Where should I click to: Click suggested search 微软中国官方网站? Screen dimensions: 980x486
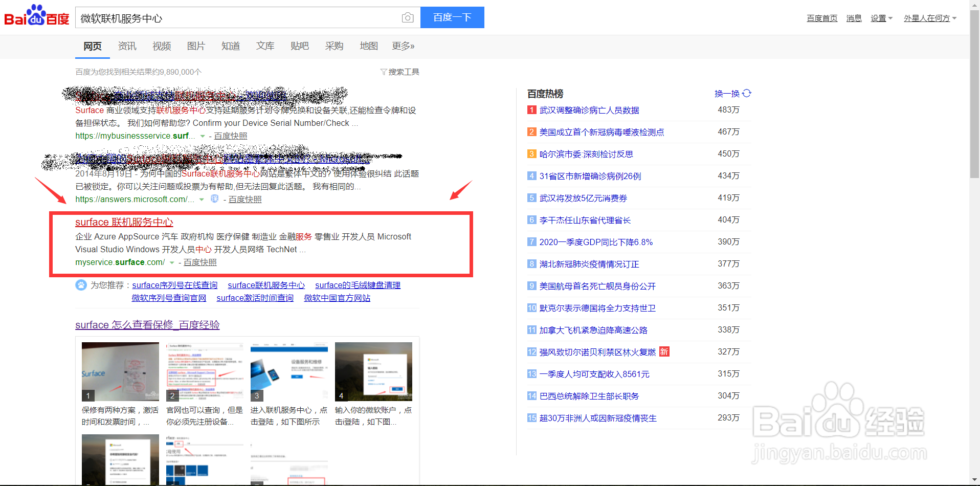pos(337,298)
